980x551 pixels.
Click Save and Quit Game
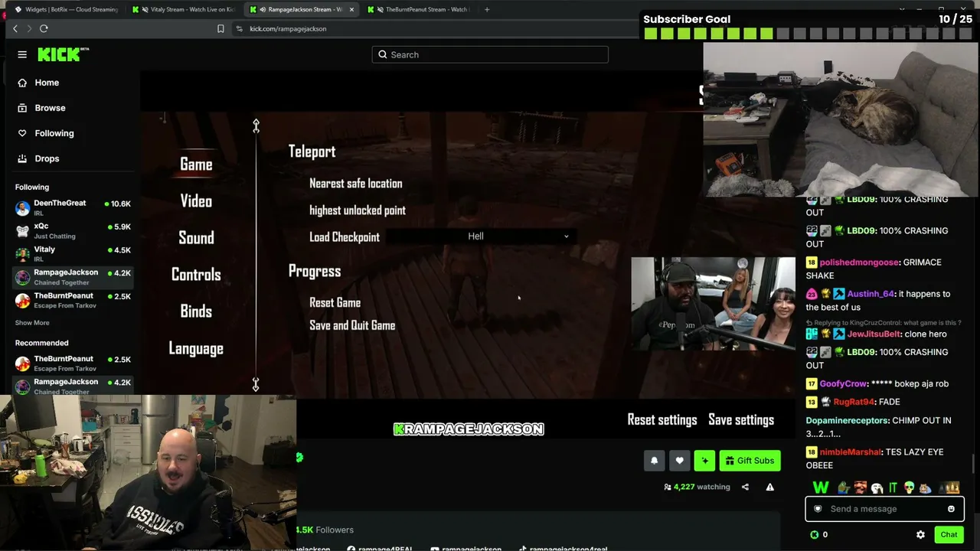point(352,325)
